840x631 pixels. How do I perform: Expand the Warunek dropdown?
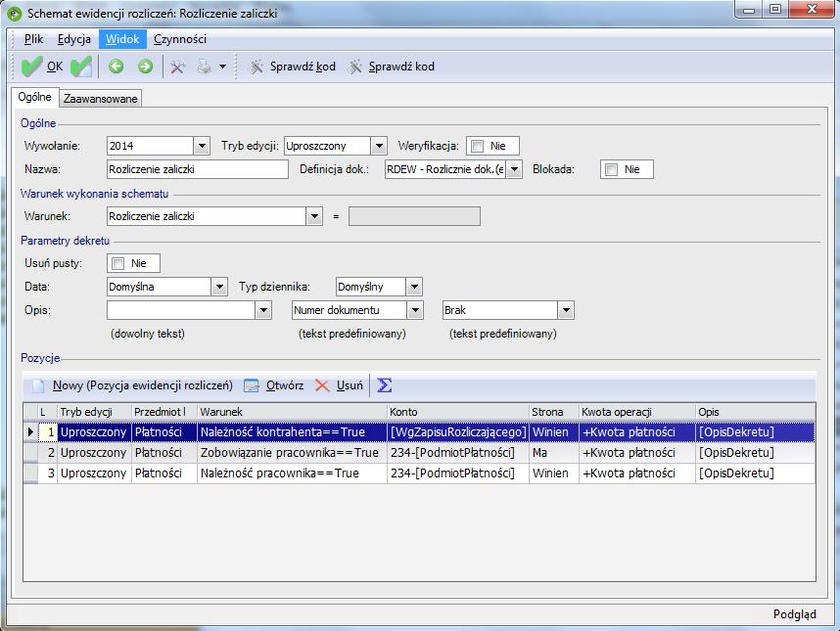click(314, 217)
